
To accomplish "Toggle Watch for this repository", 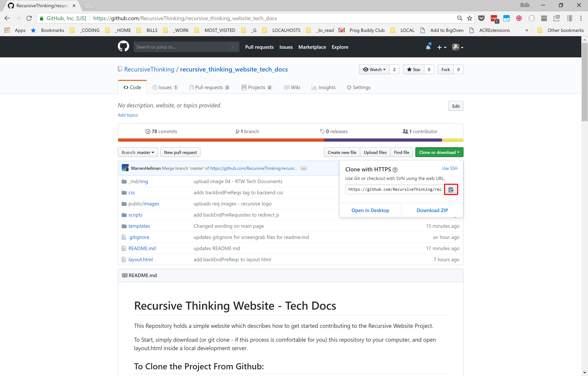I will [x=374, y=70].
